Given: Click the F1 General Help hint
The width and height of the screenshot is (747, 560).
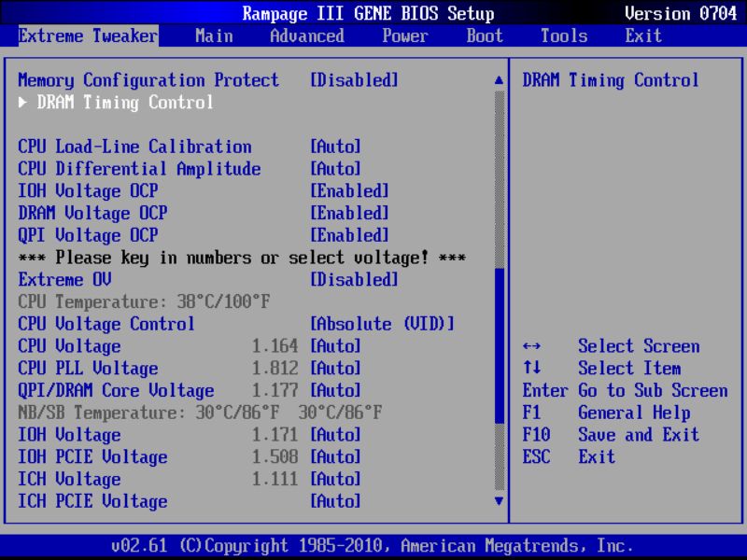Looking at the screenshot, I should (606, 413).
